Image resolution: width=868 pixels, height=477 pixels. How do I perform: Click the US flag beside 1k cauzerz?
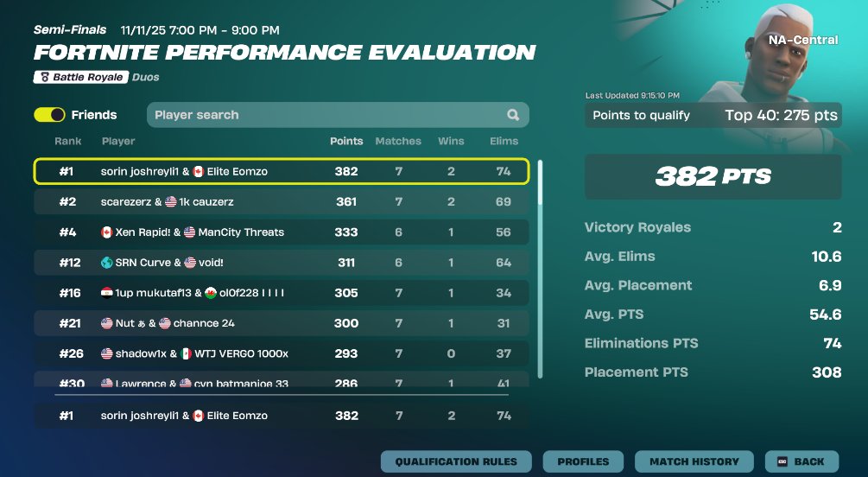click(170, 201)
